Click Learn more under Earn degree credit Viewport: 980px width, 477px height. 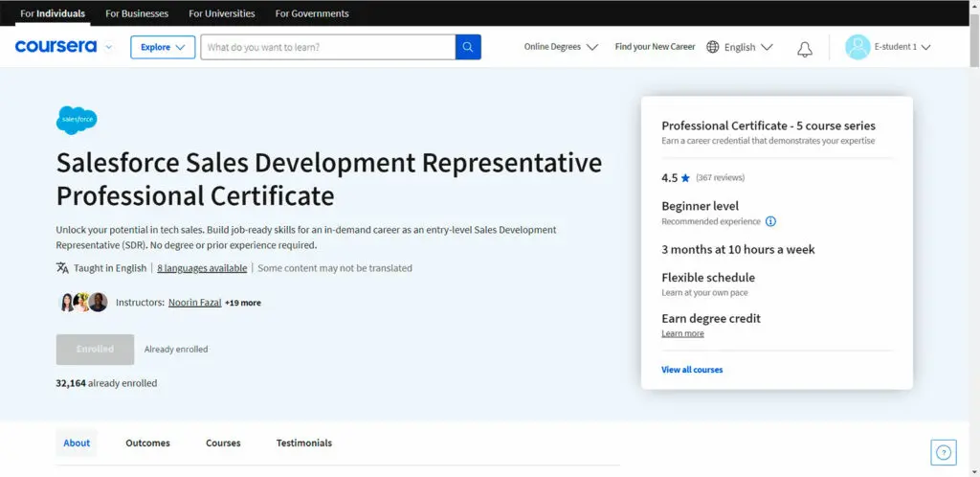[682, 333]
